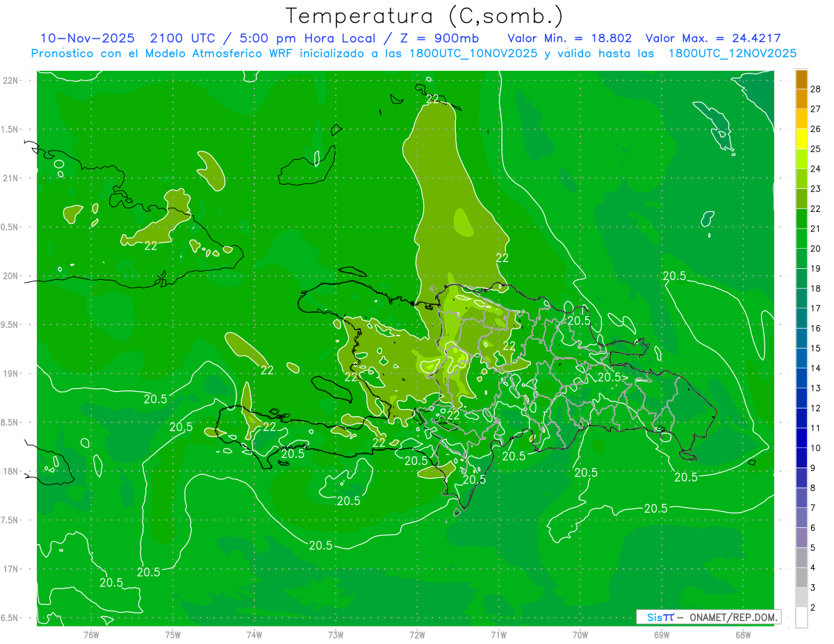Click the white swatch at color scale bottom
The image size is (834, 644).
801,618
